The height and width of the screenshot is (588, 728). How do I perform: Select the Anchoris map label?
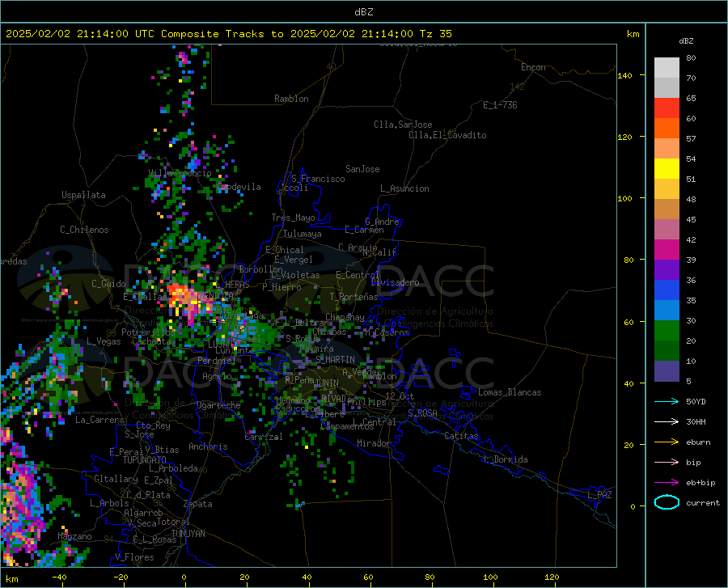[208, 446]
